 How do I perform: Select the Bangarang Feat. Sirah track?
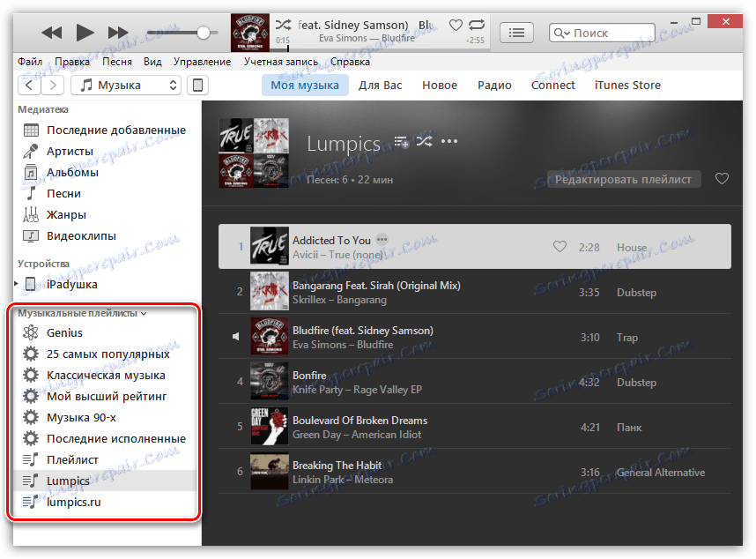(475, 292)
